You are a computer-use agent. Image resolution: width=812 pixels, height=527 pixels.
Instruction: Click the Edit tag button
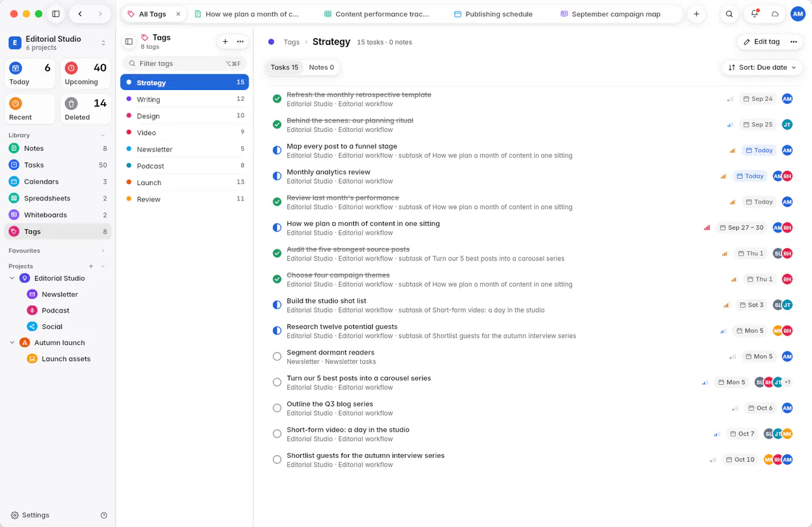[x=761, y=42]
